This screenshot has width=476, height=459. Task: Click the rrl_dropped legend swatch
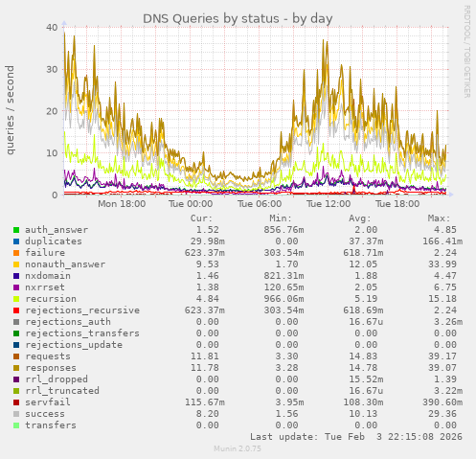(x=16, y=379)
